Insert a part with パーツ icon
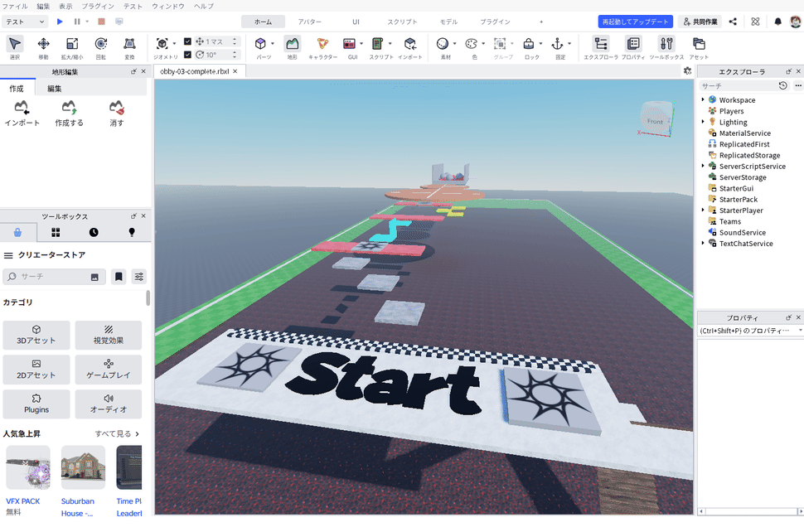Viewport: 804px width, 532px height. click(x=260, y=44)
